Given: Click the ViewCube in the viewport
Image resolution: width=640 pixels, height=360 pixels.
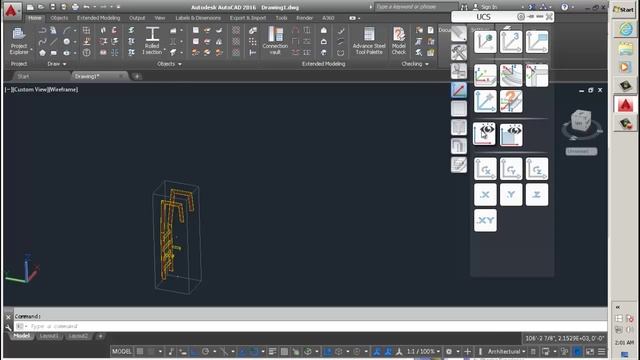Looking at the screenshot, I should click(581, 121).
